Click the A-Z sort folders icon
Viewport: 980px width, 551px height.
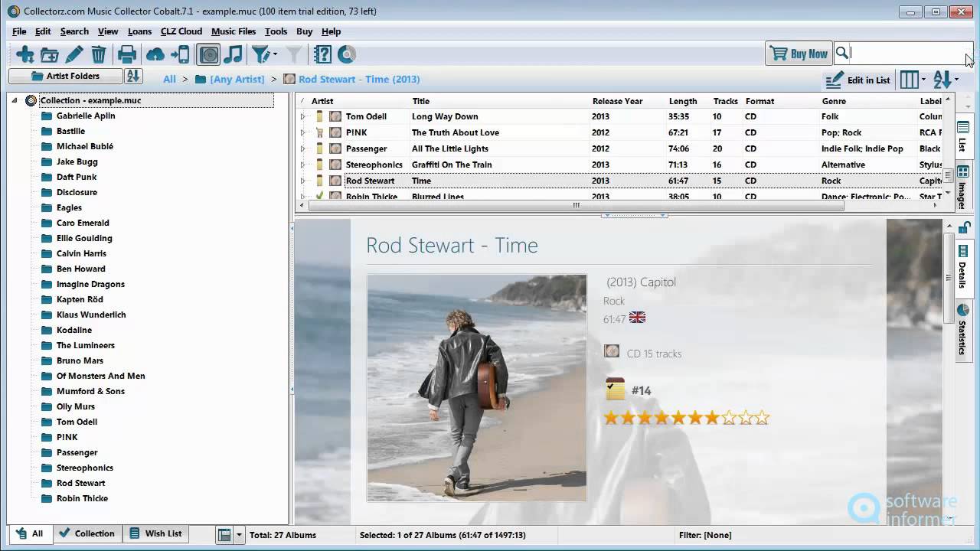point(133,76)
